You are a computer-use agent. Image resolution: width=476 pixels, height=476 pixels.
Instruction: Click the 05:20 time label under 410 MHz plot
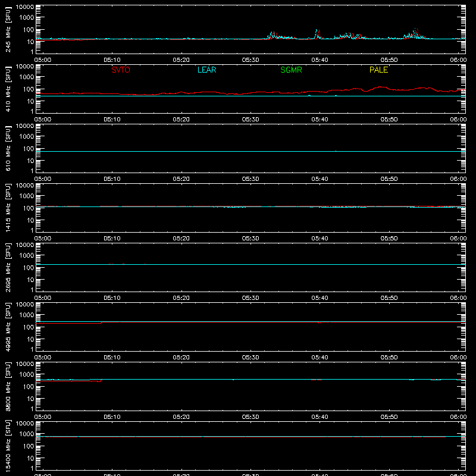point(181,120)
